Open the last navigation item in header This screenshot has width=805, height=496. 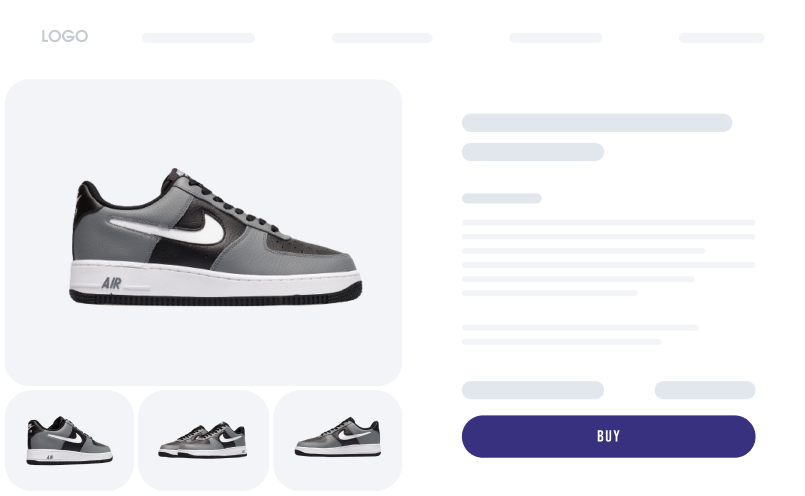click(721, 38)
